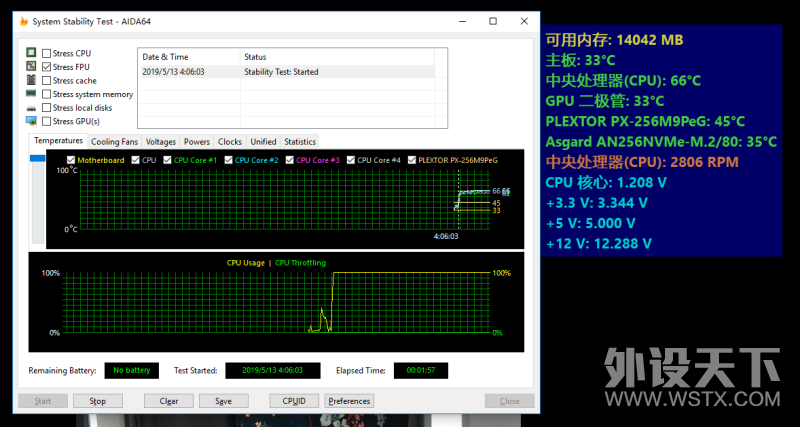Click the monitor icon beside Stress GPU(s)
The image size is (800, 427).
pos(32,121)
